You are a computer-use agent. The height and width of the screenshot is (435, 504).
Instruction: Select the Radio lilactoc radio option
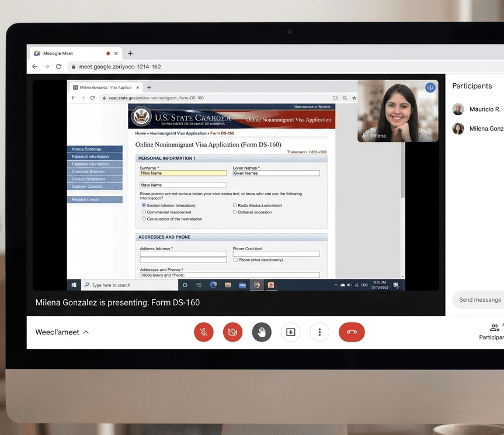[235, 205]
